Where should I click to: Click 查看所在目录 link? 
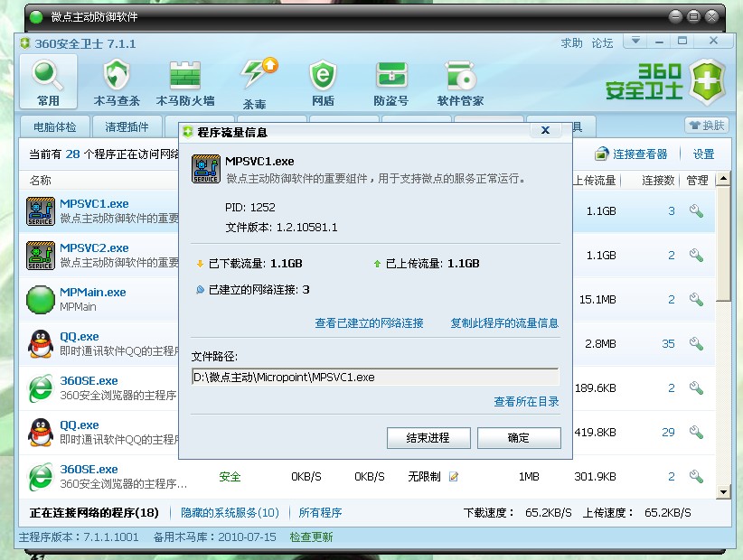pyautogui.click(x=526, y=401)
